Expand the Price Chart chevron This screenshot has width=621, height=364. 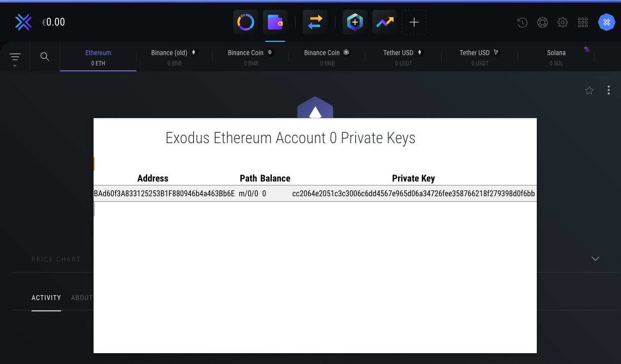595,259
